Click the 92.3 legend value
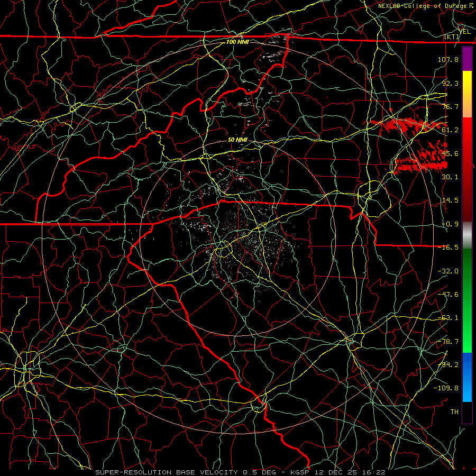The height and width of the screenshot is (476, 476). click(450, 83)
